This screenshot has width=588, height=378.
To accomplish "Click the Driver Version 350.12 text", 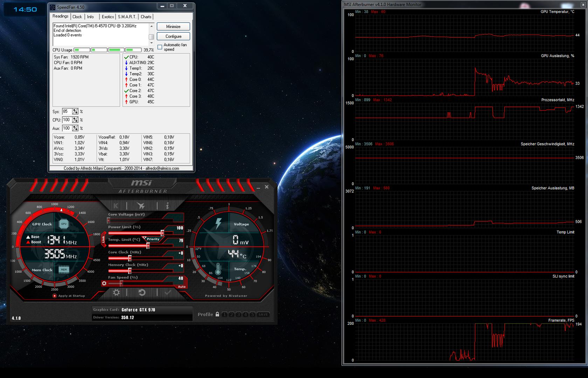I will click(113, 317).
